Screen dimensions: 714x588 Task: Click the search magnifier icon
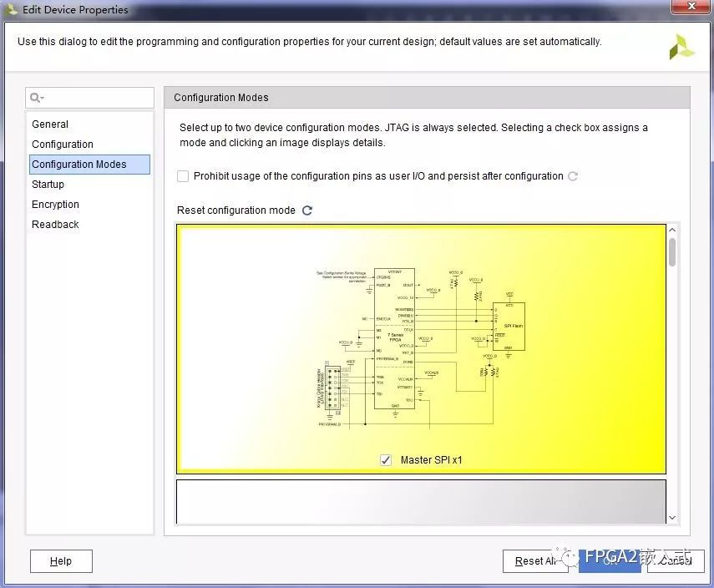[36, 98]
